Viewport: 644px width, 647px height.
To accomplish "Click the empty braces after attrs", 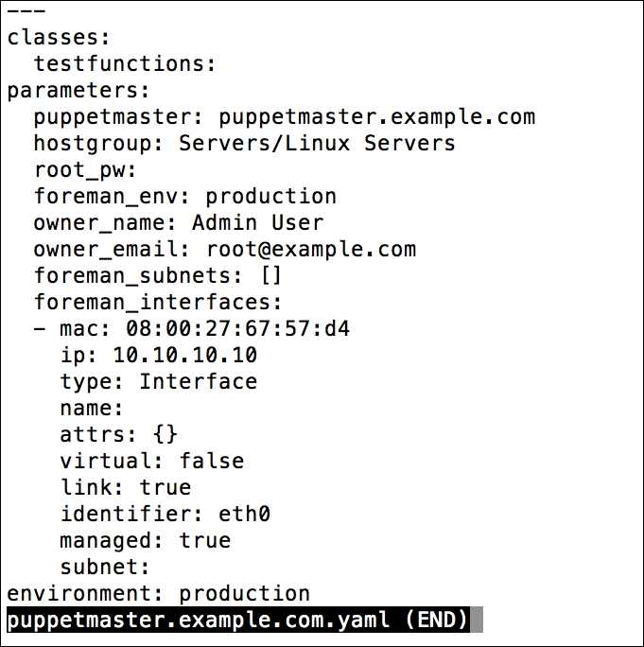I will (165, 435).
